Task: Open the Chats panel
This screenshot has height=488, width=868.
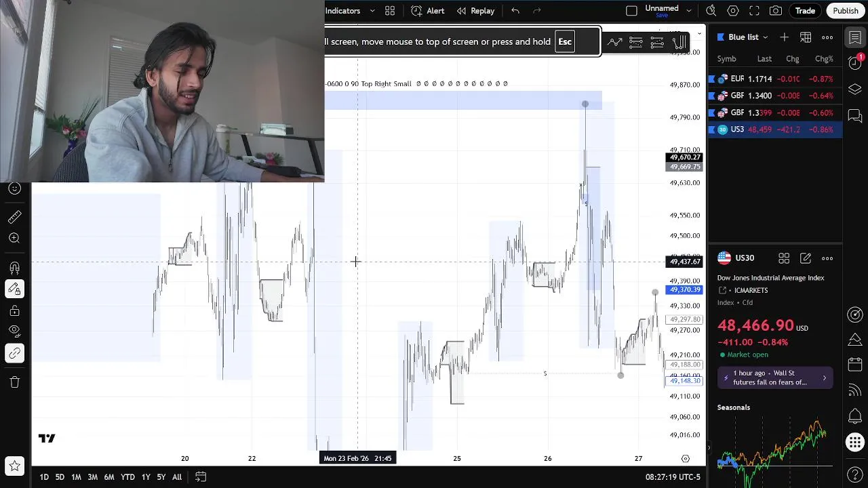Action: tap(855, 116)
